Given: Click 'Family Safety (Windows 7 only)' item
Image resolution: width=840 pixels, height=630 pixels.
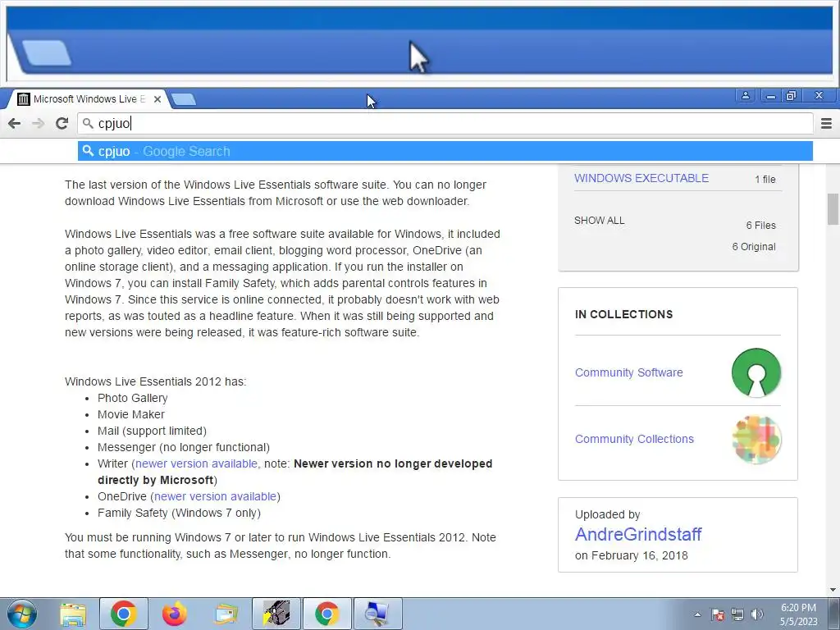Looking at the screenshot, I should coord(179,513).
